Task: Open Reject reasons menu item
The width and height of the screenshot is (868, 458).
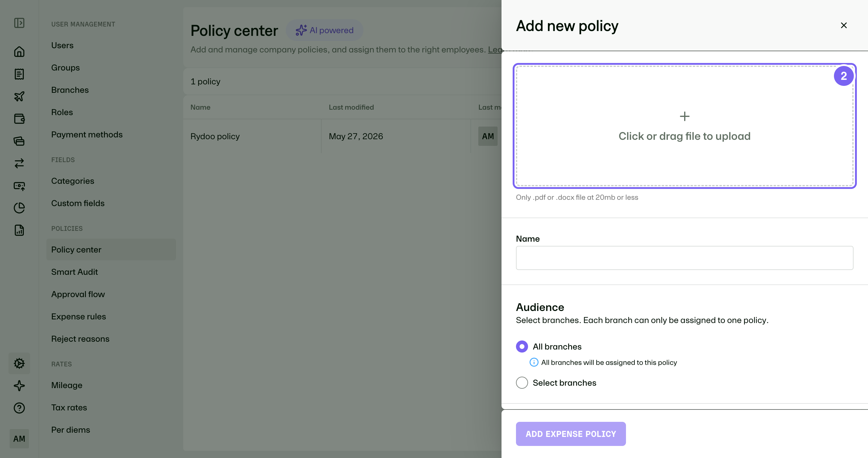Action: point(80,339)
